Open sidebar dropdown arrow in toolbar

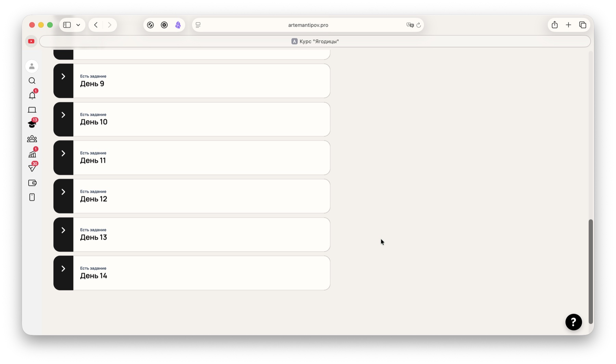coord(78,25)
